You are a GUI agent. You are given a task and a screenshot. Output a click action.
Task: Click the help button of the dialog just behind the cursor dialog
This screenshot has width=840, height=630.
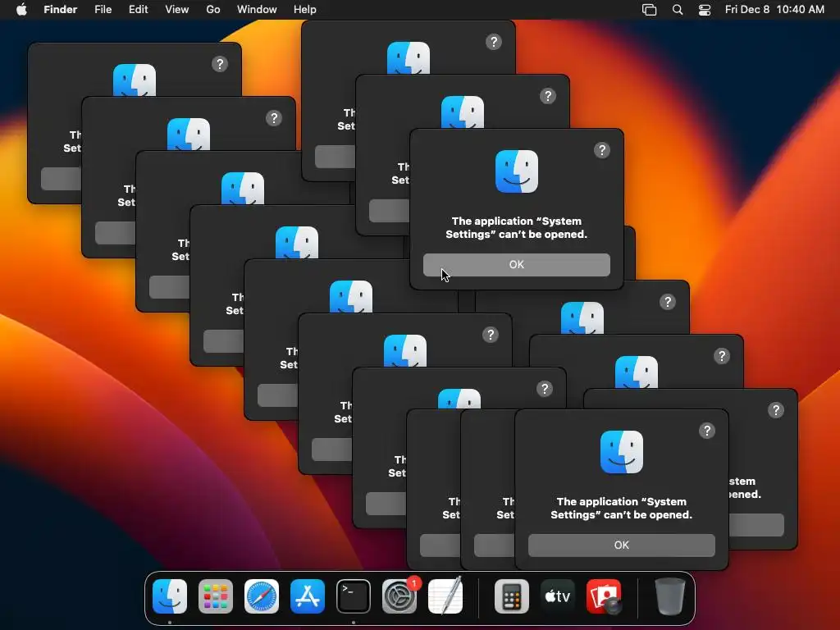pyautogui.click(x=547, y=97)
